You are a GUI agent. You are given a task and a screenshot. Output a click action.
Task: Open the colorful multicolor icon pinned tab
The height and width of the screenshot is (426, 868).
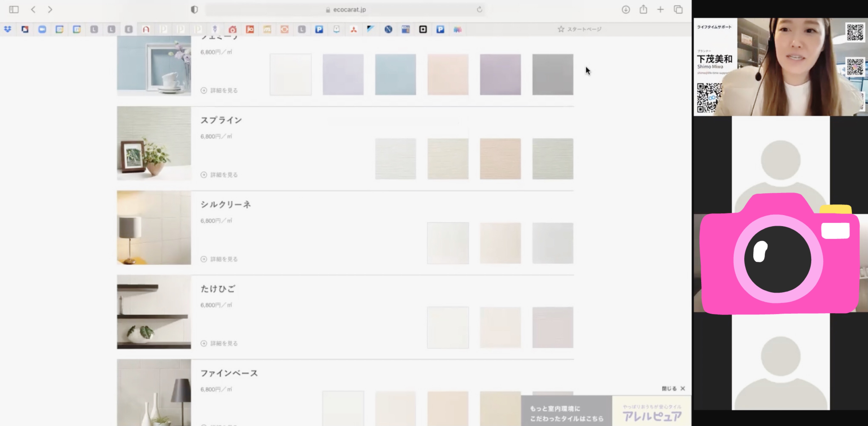point(457,29)
